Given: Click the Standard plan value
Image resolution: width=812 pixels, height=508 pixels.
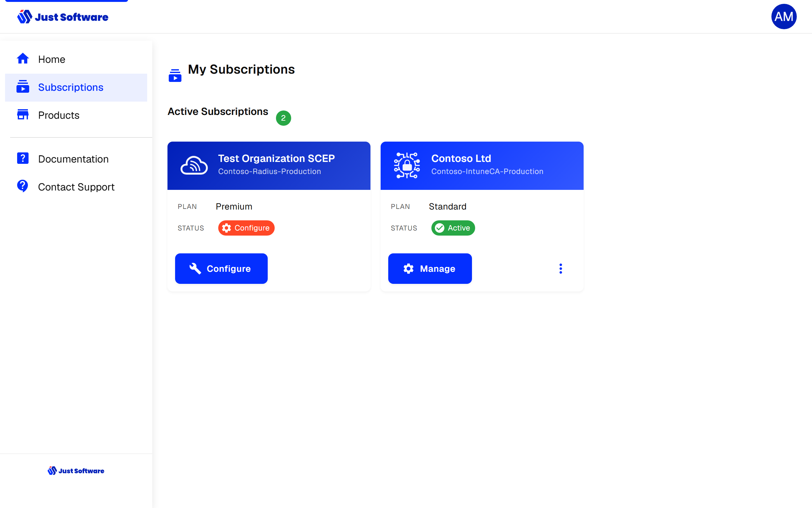Looking at the screenshot, I should click(447, 206).
